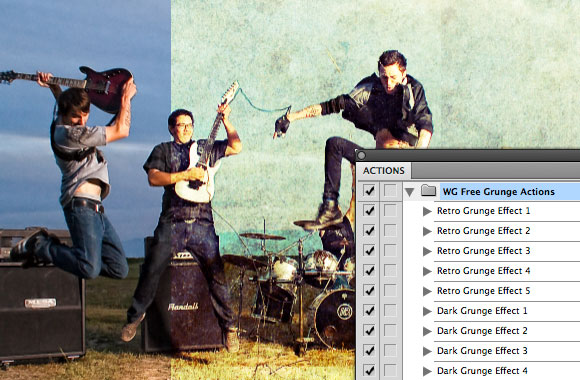Toggle checkmark for Dark Grunge Effect 2
This screenshot has height=380, width=580.
pyautogui.click(x=369, y=331)
